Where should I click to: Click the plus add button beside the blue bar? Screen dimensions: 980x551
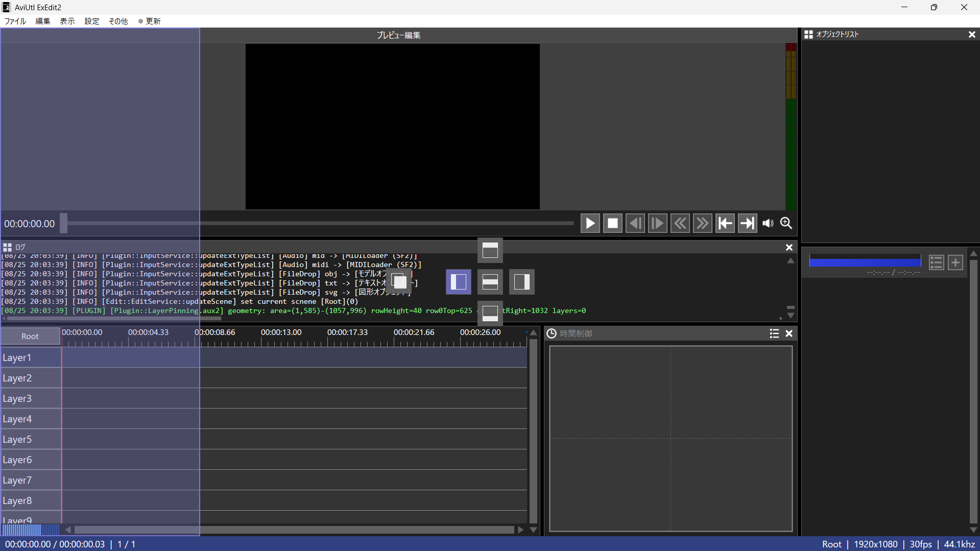pos(955,262)
